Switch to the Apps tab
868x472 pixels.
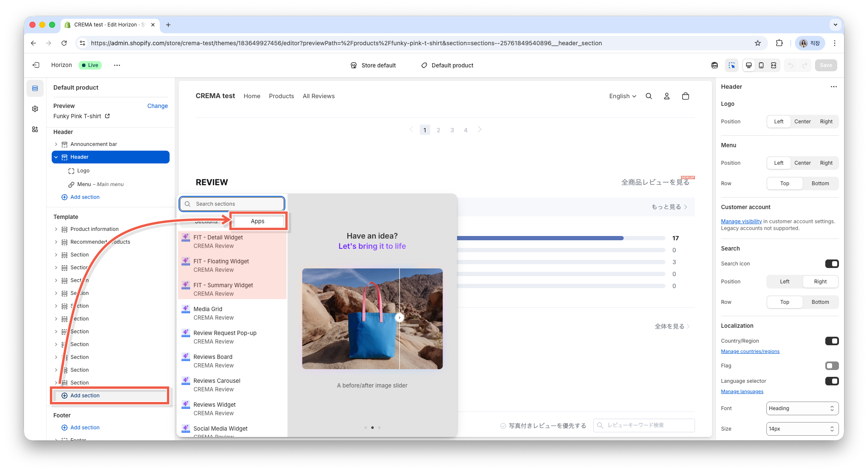click(258, 221)
